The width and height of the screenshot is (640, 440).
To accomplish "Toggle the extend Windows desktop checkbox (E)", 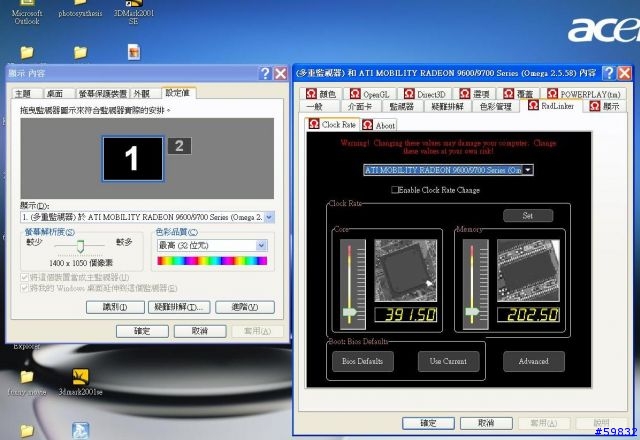I will pyautogui.click(x=24, y=288).
